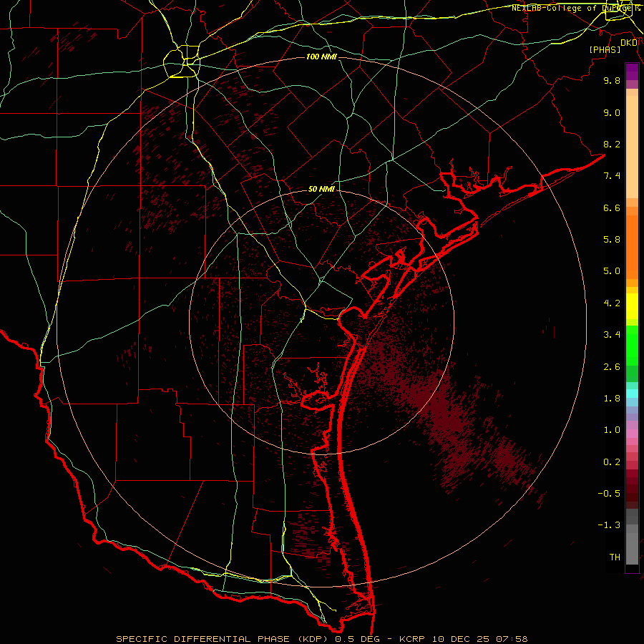Viewport: 644px width, 644px height.
Task: Click the 6.6 scale value
Action: point(612,208)
